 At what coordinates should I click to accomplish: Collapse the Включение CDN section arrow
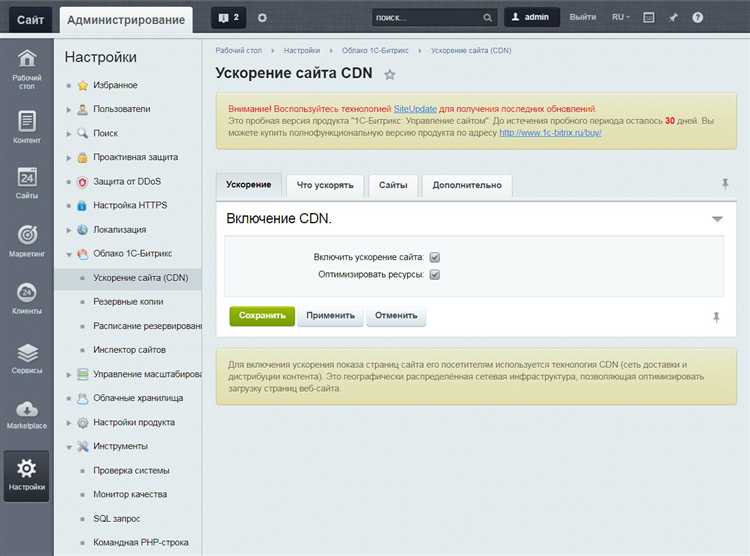717,219
